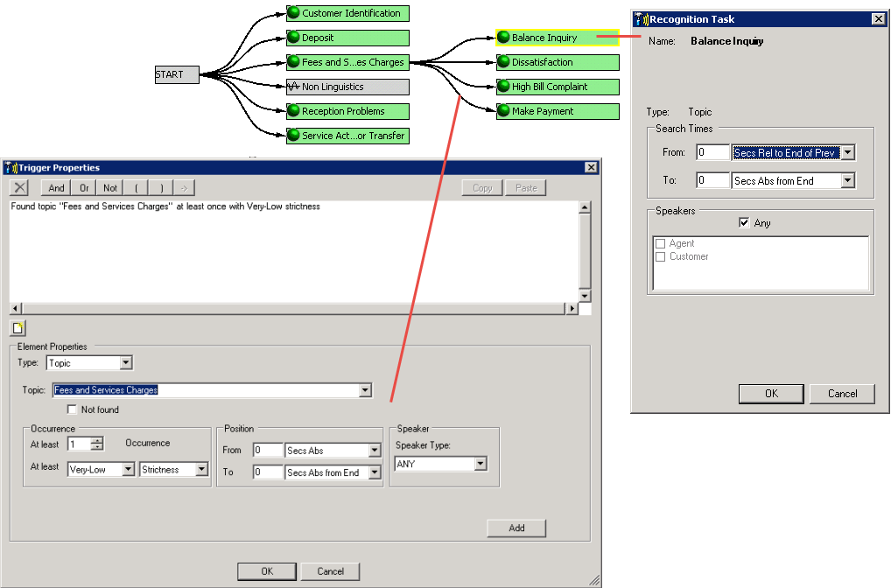Click OK in the Recognition Task dialog
The height and width of the screenshot is (588, 891).
click(770, 394)
